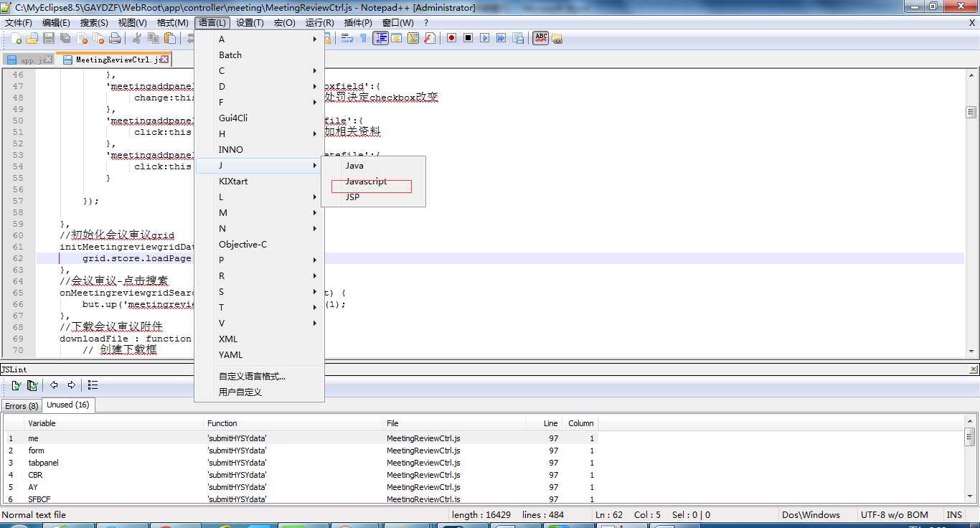Click the JSLint results list scrollbar thumb
This screenshot has height=528, width=980.
tap(969, 436)
